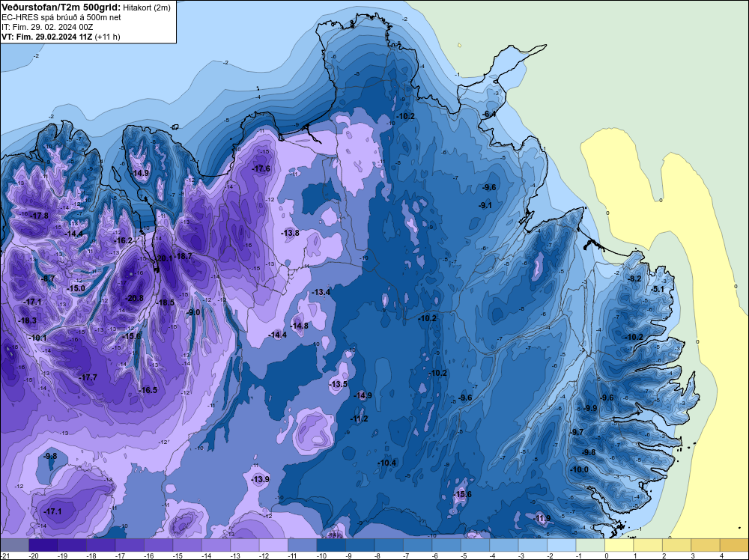Click the valid time line 'VT: Fim. 29.02.2024 11Z'

[x=47, y=37]
